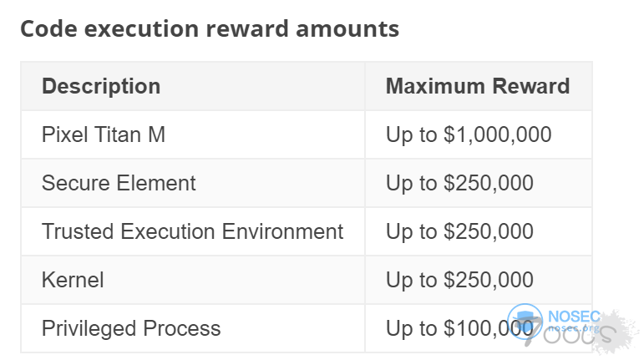Click the Trusted Execution Environment reward amount
Screen dimensions: 644x360
(x=459, y=231)
